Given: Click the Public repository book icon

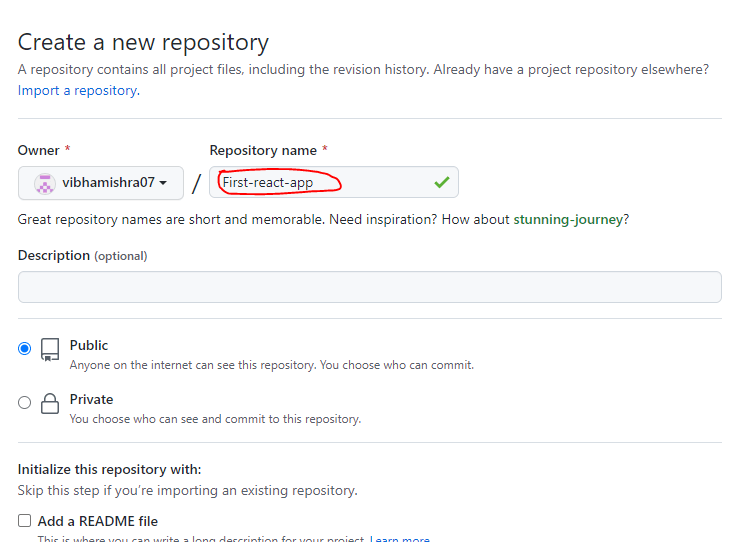Looking at the screenshot, I should (x=50, y=349).
